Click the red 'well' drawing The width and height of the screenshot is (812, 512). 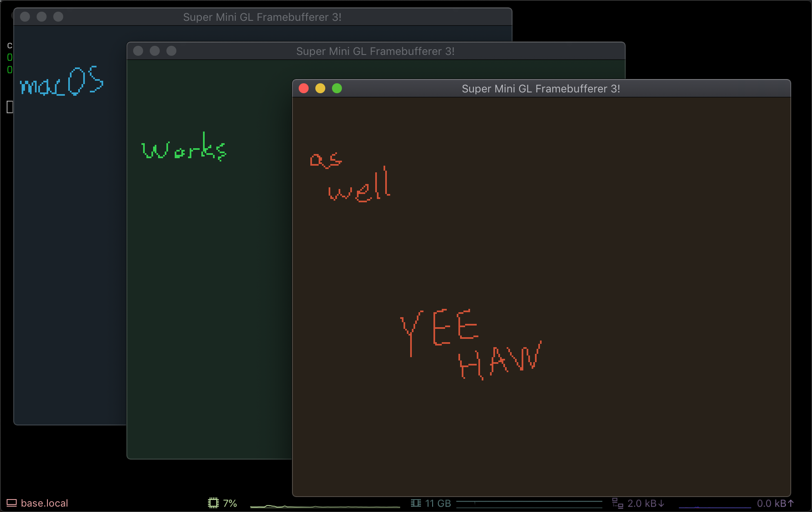359,185
